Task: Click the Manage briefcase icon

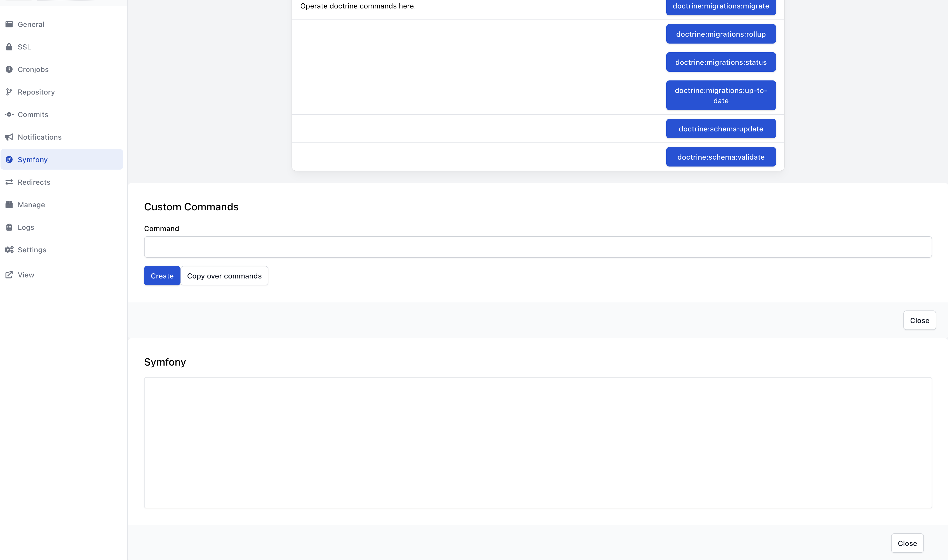Action: click(x=9, y=204)
